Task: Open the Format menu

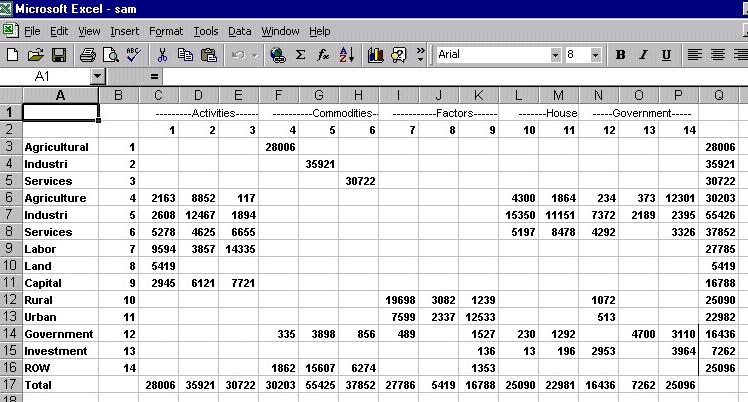Action: [166, 31]
